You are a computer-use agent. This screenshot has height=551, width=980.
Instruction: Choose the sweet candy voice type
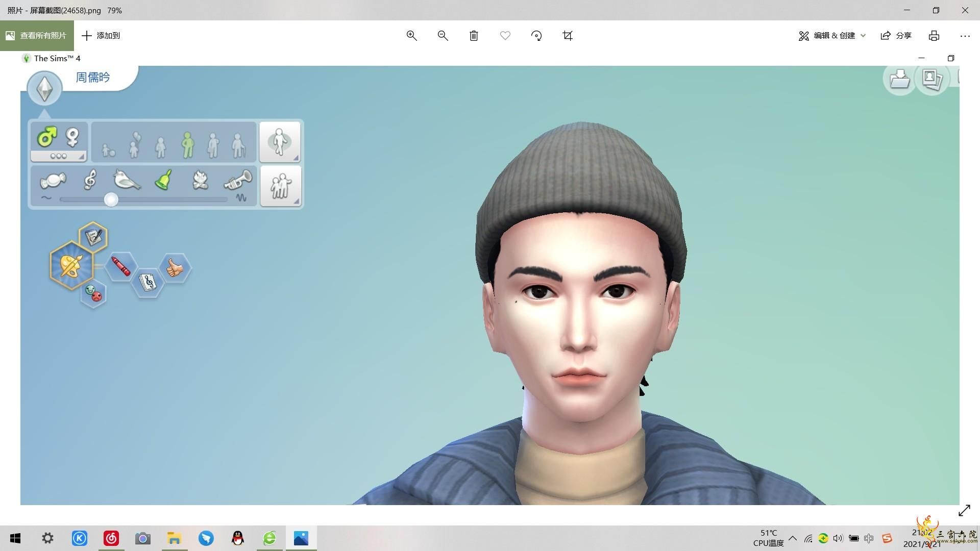coord(53,181)
